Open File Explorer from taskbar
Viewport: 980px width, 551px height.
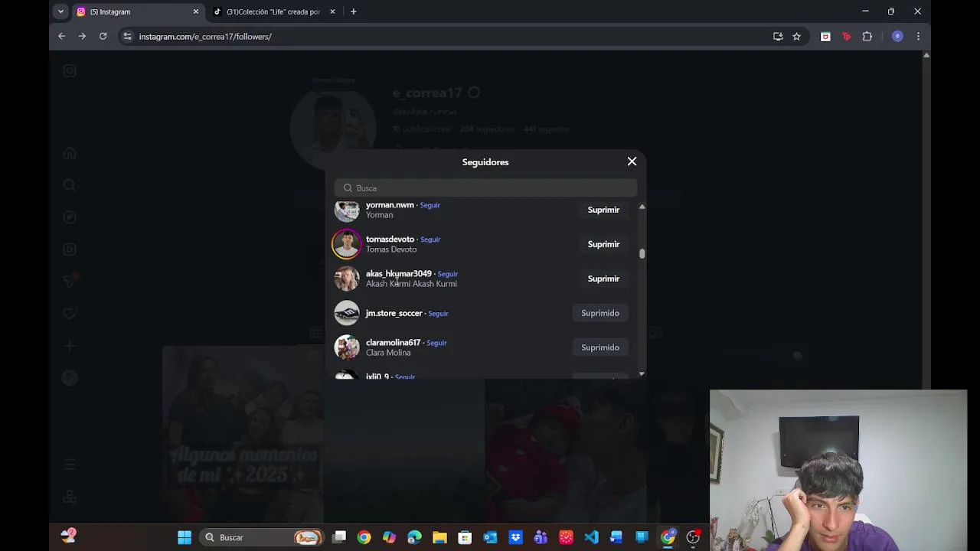tap(439, 537)
